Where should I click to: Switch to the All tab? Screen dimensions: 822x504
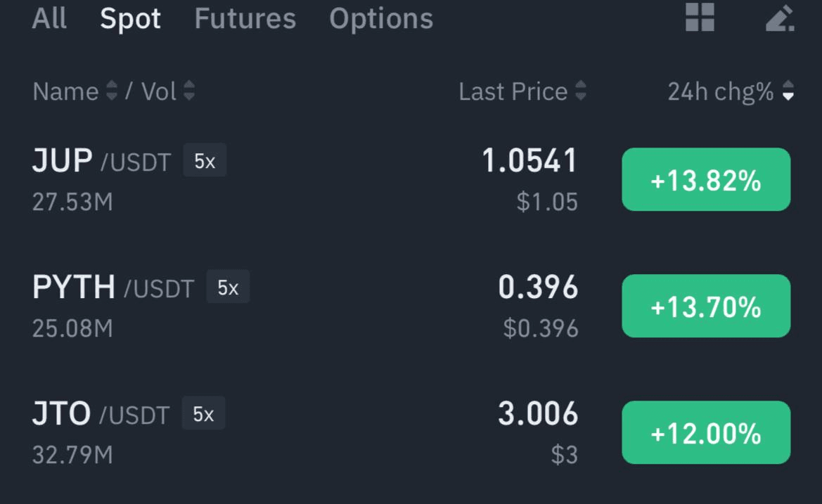pos(49,18)
